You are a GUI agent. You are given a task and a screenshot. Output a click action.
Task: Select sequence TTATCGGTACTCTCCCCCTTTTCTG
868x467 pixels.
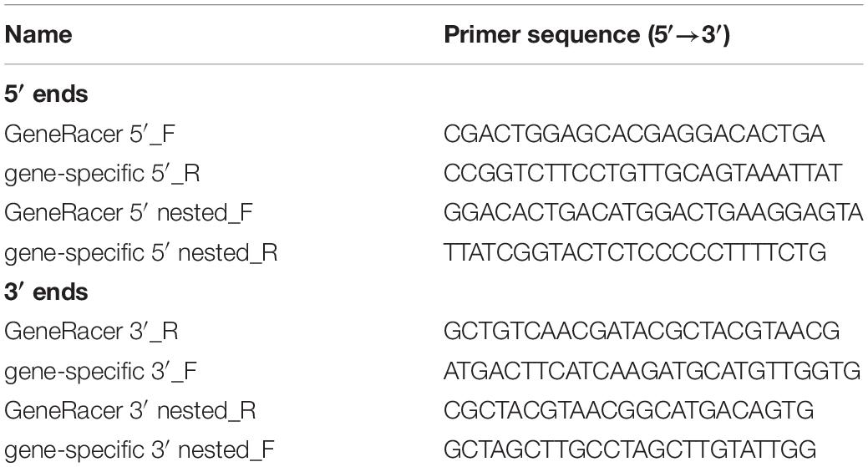click(635, 253)
